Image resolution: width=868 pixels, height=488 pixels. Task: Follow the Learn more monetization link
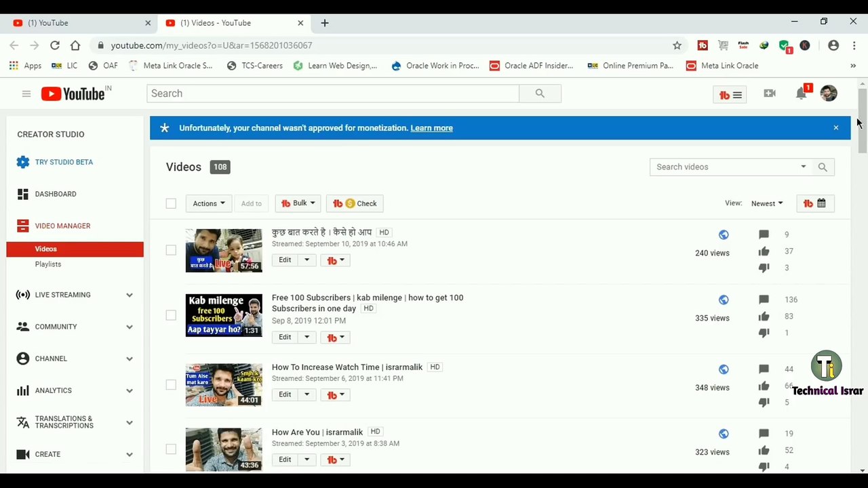coord(431,128)
